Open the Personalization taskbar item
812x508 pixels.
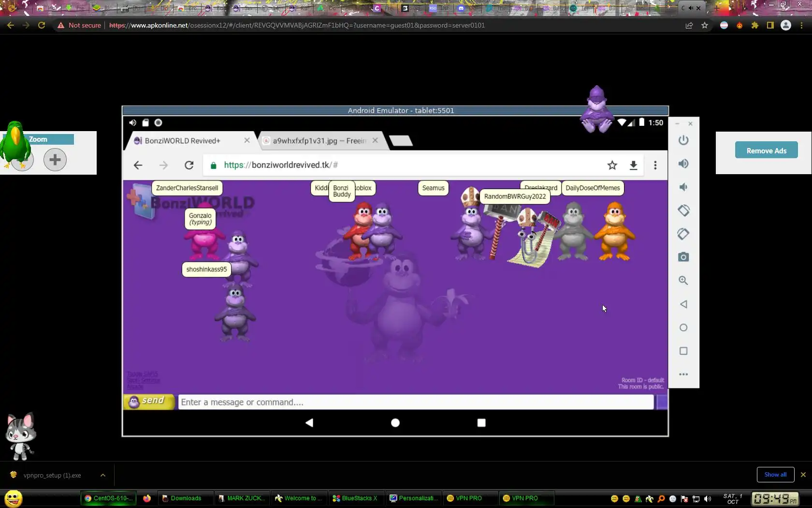tap(414, 498)
